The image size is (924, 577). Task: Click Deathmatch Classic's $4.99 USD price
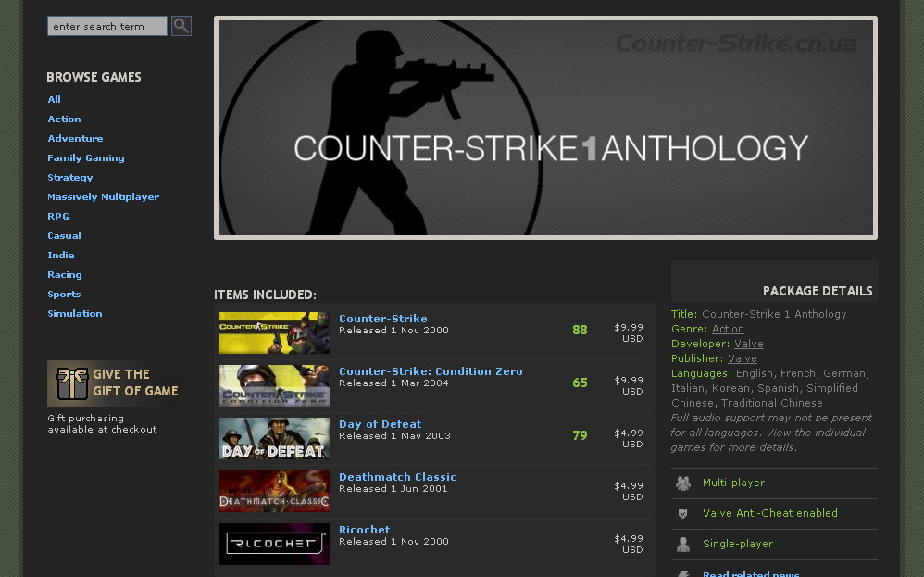[629, 491]
